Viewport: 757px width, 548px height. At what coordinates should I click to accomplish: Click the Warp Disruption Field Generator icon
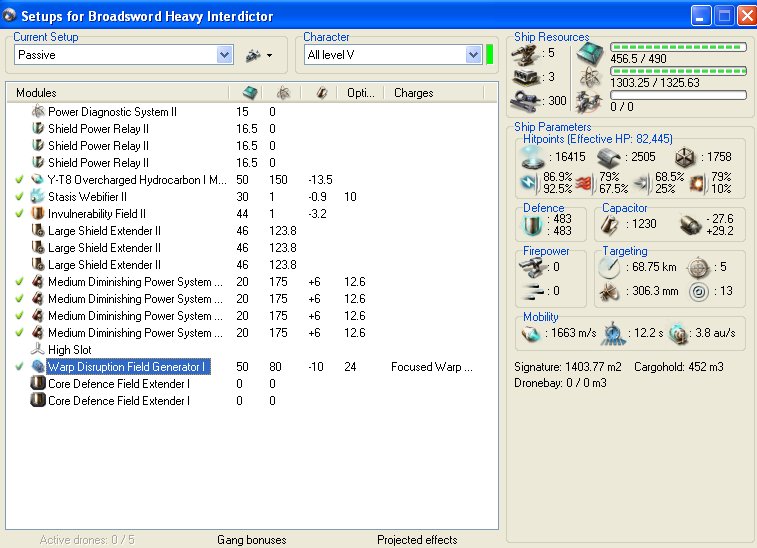tap(38, 367)
